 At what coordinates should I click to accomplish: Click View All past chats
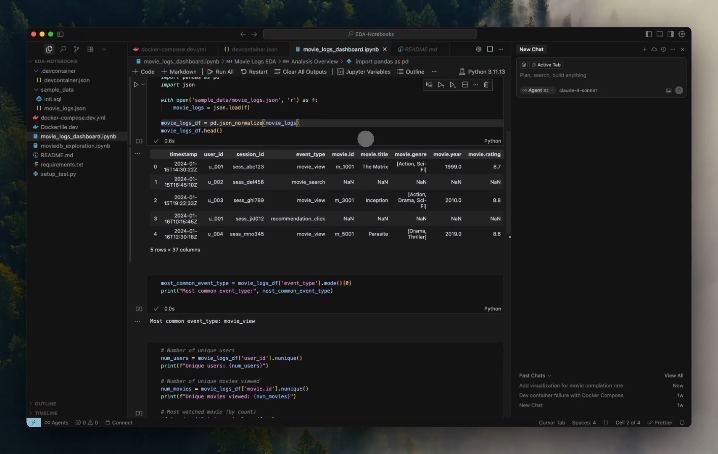click(673, 375)
